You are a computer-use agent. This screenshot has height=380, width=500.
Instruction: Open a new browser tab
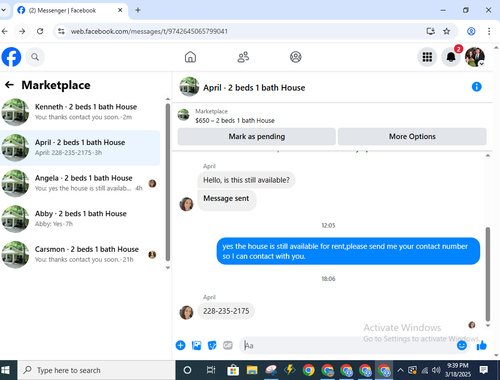coord(138,10)
